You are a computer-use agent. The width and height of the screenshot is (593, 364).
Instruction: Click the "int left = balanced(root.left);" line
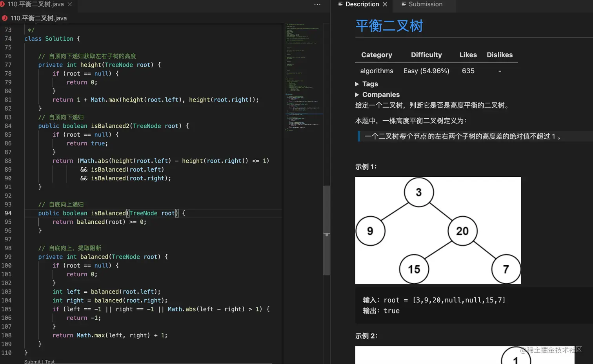click(107, 292)
